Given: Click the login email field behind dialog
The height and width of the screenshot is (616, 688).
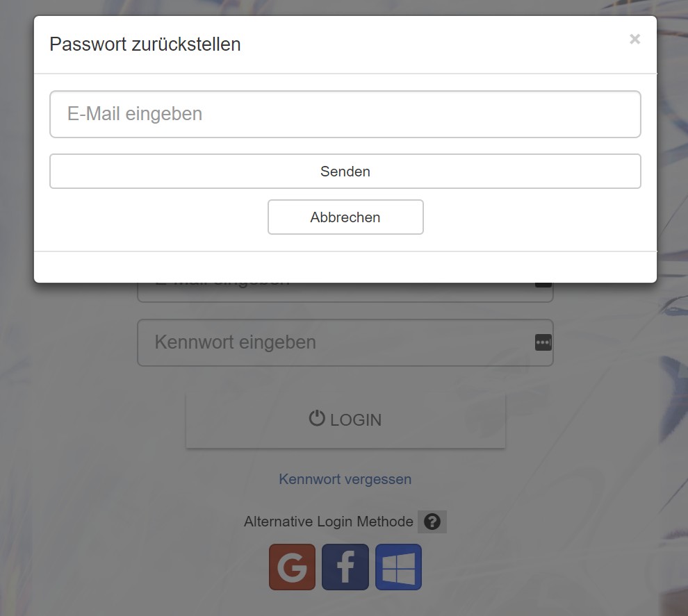Looking at the screenshot, I should (345, 292).
